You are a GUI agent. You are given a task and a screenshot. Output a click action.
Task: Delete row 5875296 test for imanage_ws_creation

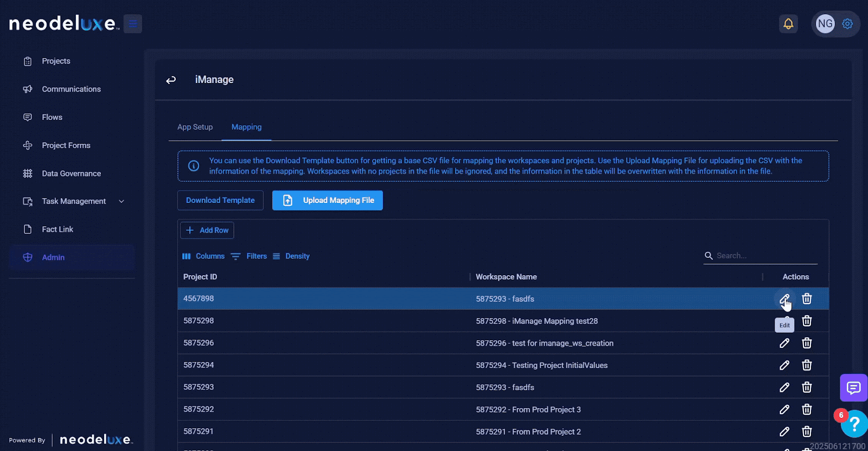tap(807, 344)
